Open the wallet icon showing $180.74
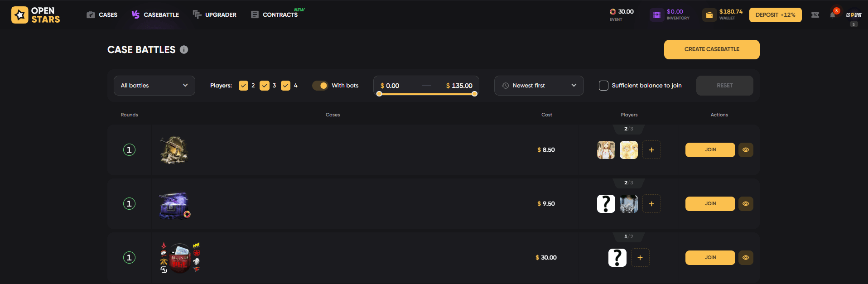 pos(709,15)
